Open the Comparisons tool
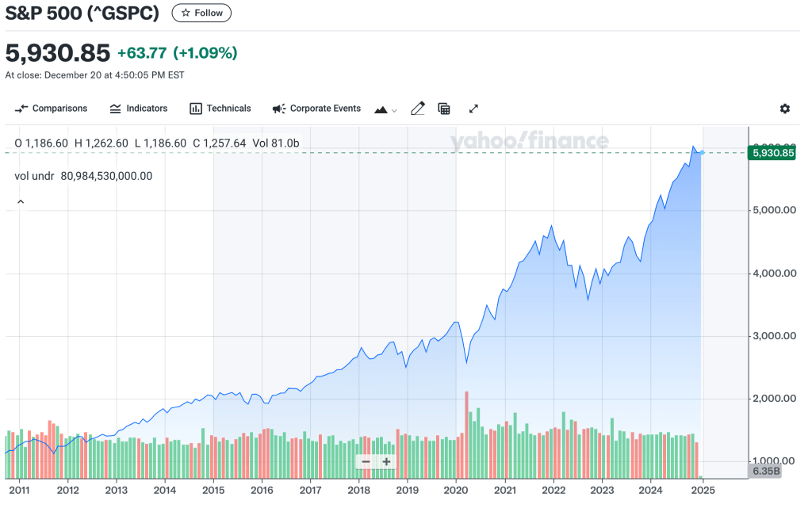This screenshot has width=812, height=512. coord(51,109)
